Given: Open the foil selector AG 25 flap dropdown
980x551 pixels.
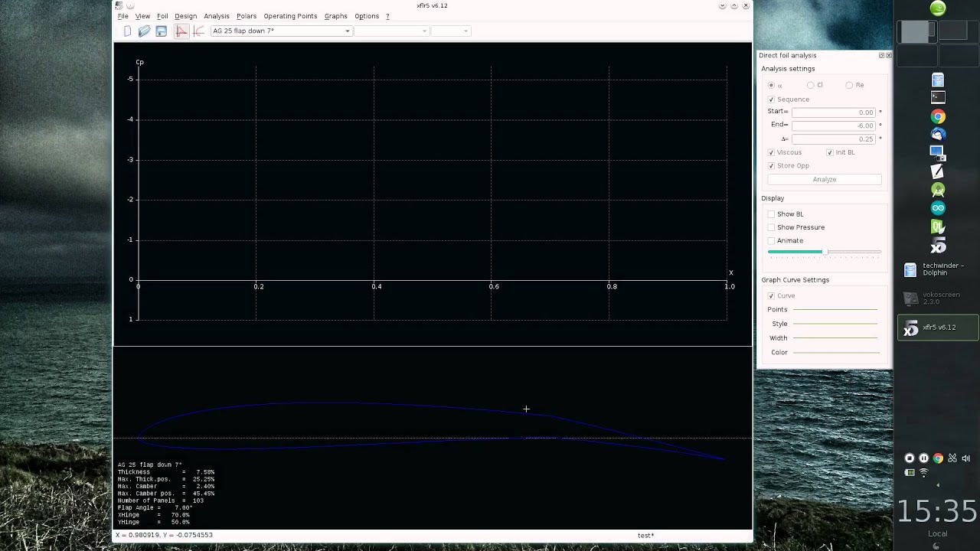Looking at the screenshot, I should click(x=281, y=31).
